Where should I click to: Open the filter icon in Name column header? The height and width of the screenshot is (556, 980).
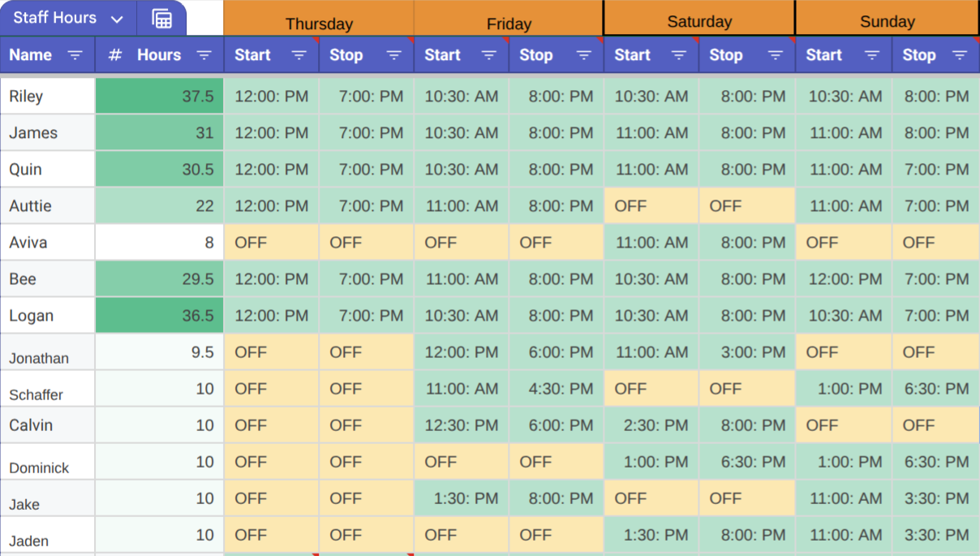[75, 55]
